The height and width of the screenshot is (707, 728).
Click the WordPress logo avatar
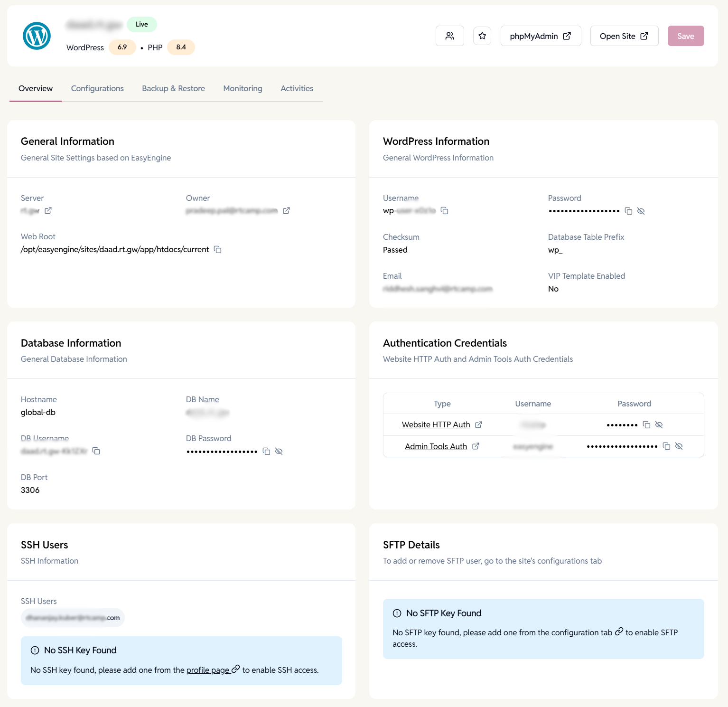37,35
